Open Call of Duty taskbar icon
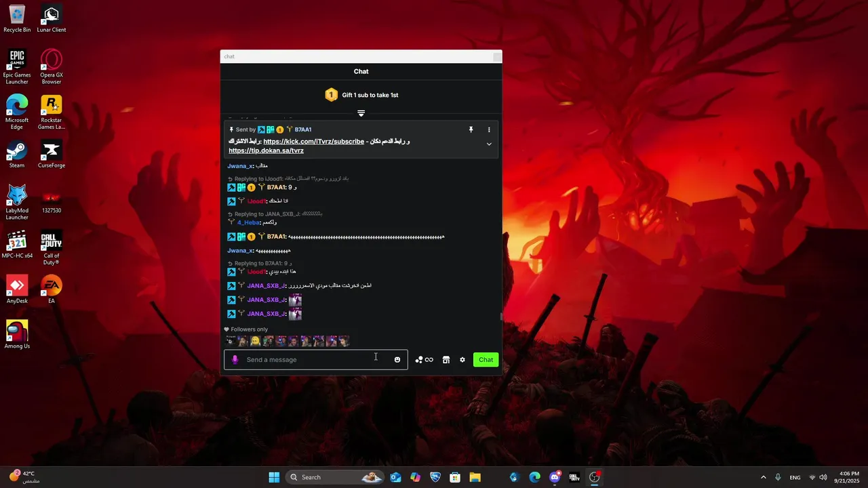The image size is (868, 488). click(x=574, y=477)
